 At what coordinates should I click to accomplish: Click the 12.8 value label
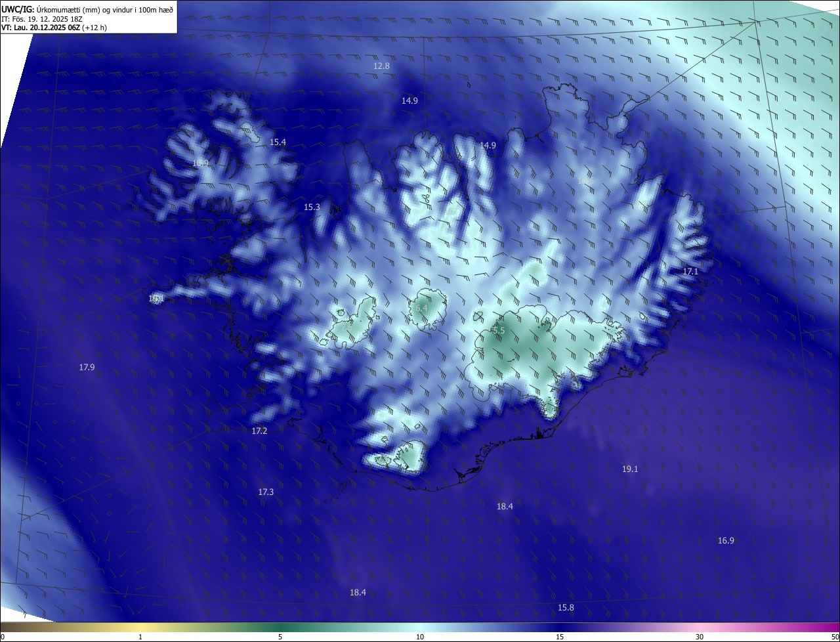tap(381, 66)
